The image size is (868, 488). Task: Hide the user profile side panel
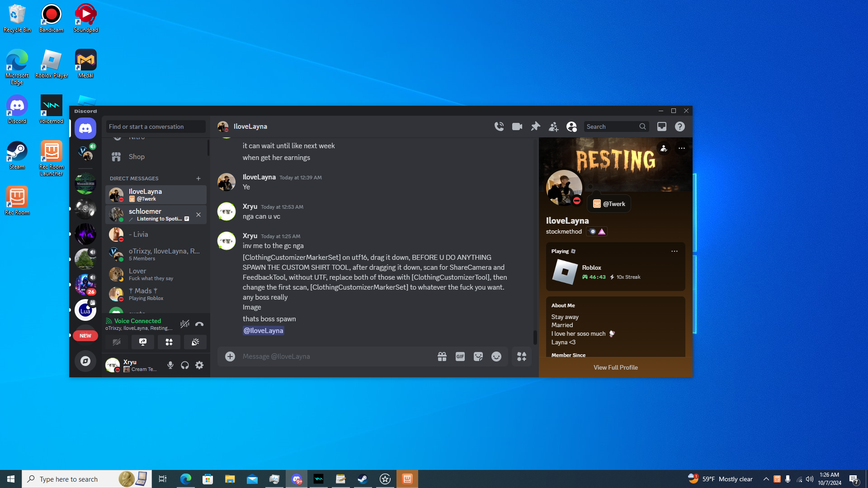pos(571,127)
